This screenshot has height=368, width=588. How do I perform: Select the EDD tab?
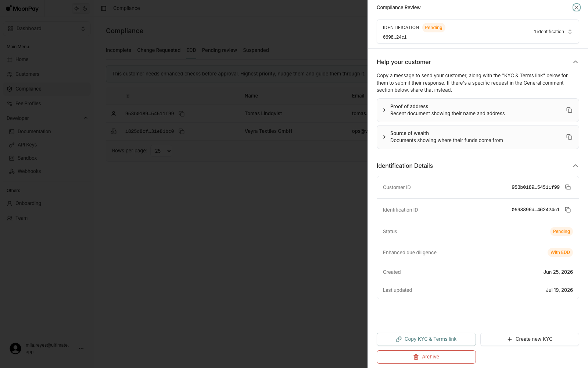pyautogui.click(x=191, y=50)
